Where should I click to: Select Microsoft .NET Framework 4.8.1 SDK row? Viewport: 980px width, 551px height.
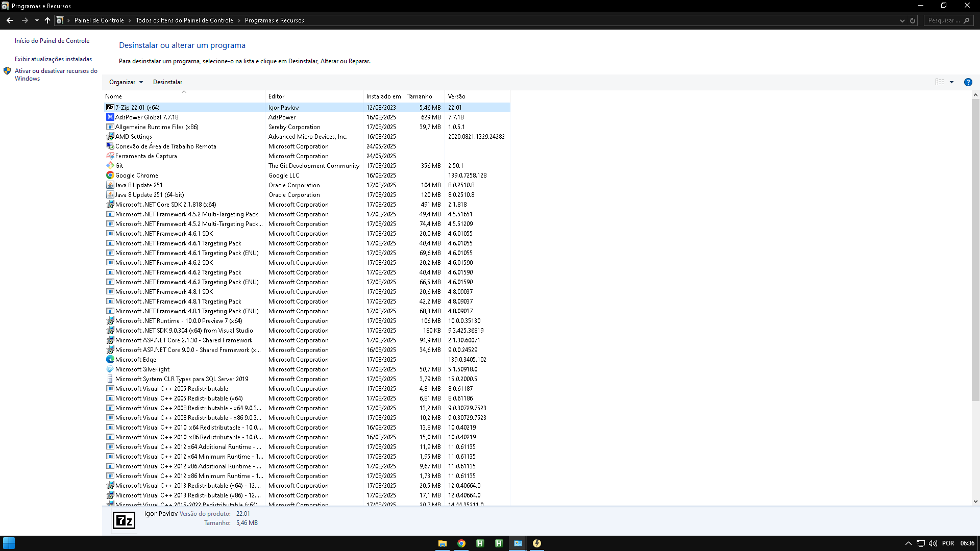pyautogui.click(x=307, y=292)
